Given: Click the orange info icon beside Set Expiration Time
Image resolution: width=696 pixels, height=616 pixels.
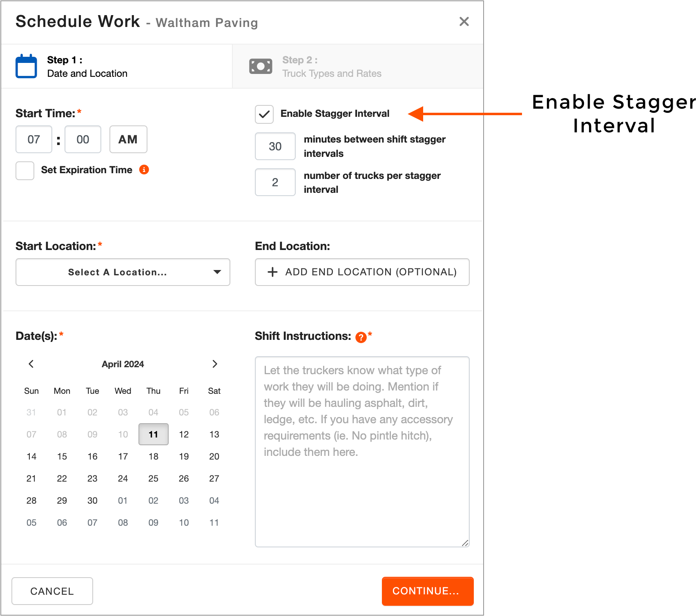Looking at the screenshot, I should click(144, 170).
